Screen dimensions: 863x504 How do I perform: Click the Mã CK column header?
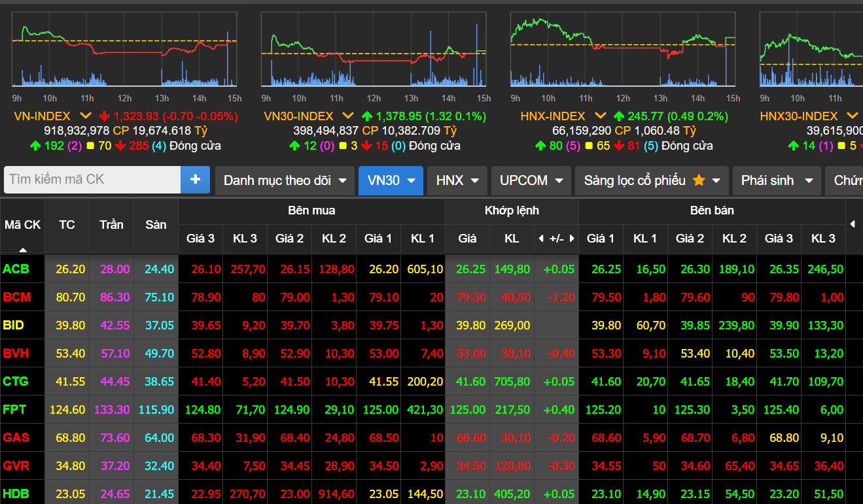click(x=23, y=225)
